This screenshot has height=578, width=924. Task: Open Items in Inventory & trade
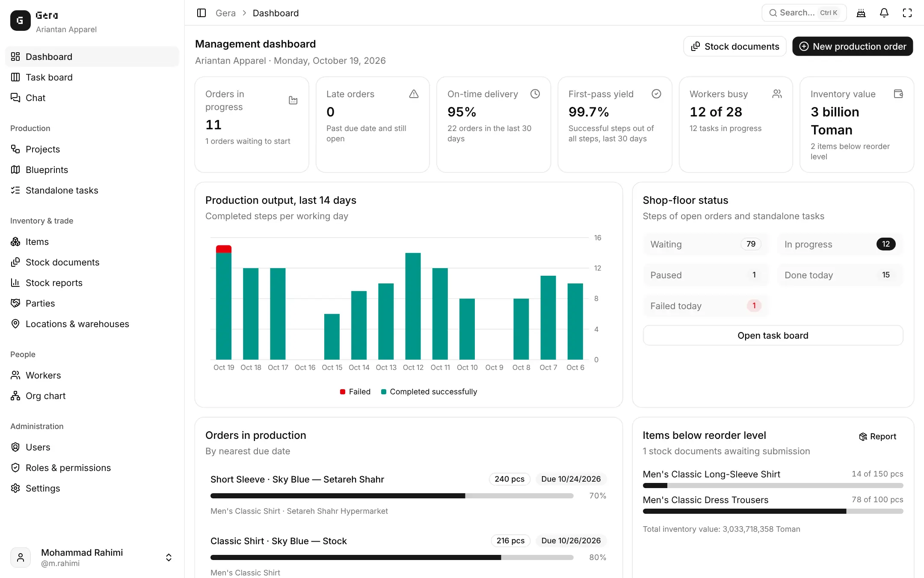(x=92, y=241)
